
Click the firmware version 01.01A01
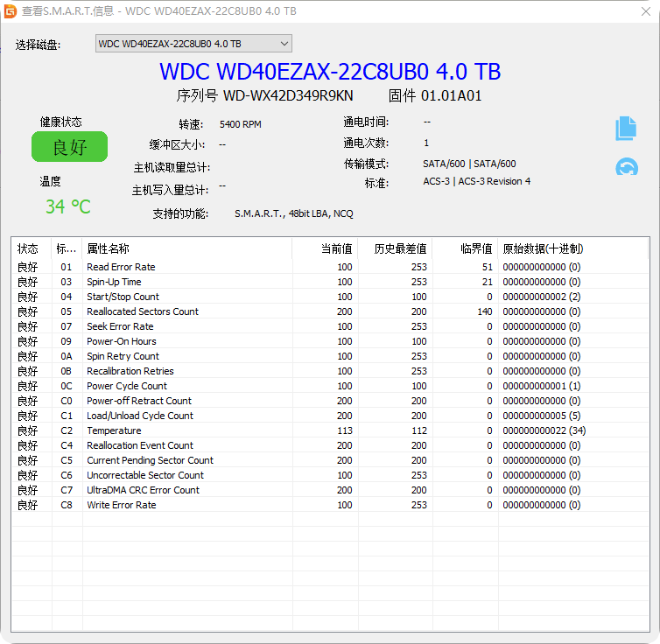(x=451, y=96)
